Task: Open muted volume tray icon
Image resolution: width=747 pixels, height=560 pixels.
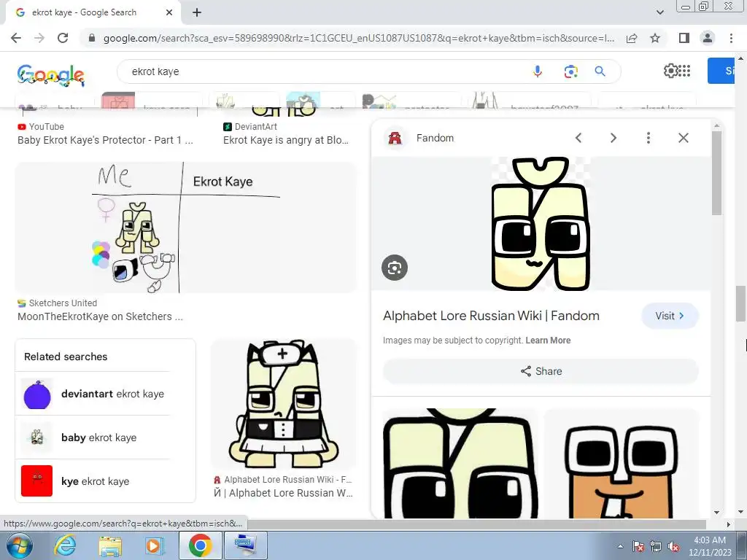Action: [x=673, y=547]
